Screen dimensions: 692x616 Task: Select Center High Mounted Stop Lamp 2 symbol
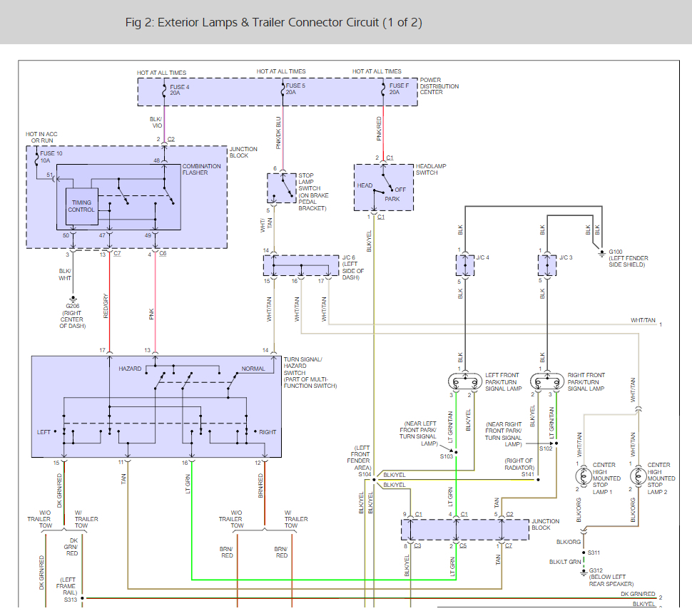tap(636, 475)
